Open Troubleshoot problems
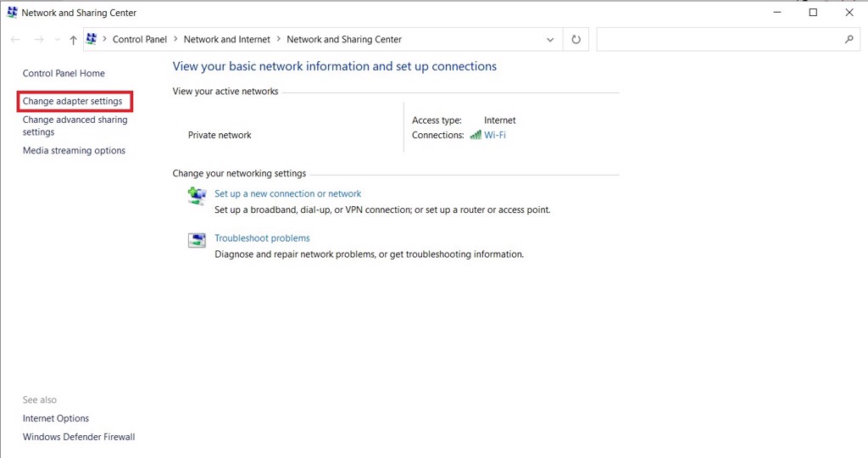This screenshot has width=868, height=458. pos(263,238)
